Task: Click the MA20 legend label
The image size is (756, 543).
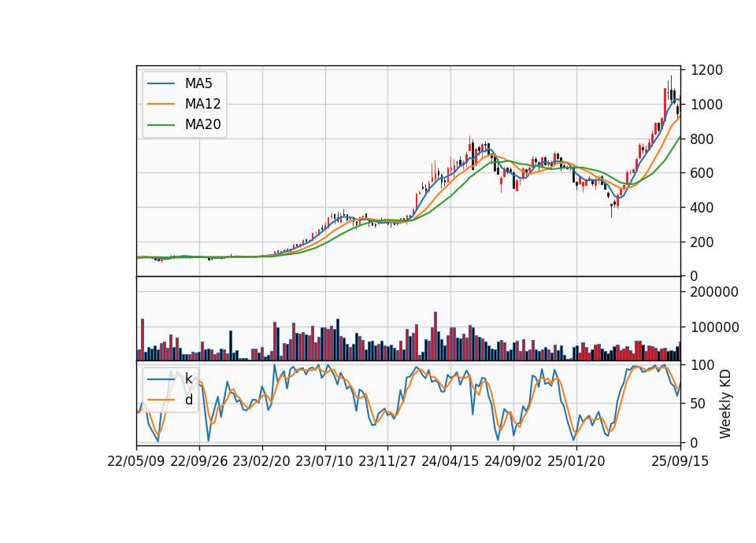Action: 202,125
